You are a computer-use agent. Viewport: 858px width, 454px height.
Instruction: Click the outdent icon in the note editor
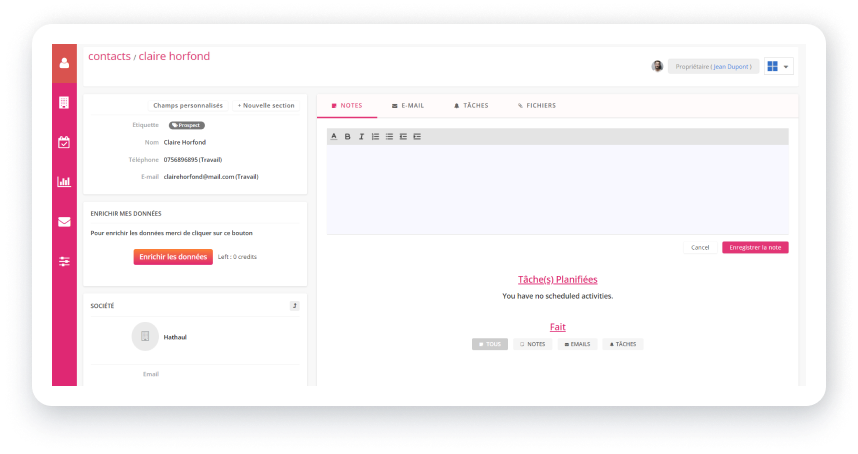tap(403, 136)
